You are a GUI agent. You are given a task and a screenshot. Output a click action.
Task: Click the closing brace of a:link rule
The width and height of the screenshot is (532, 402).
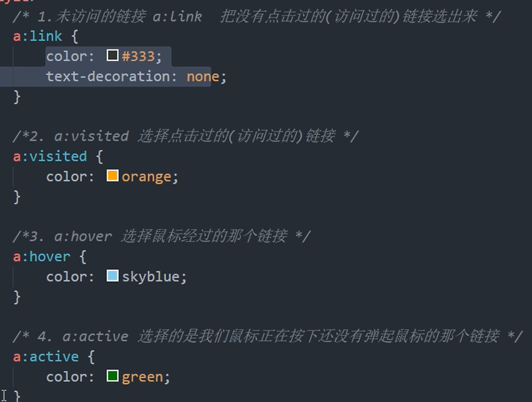coord(17,96)
